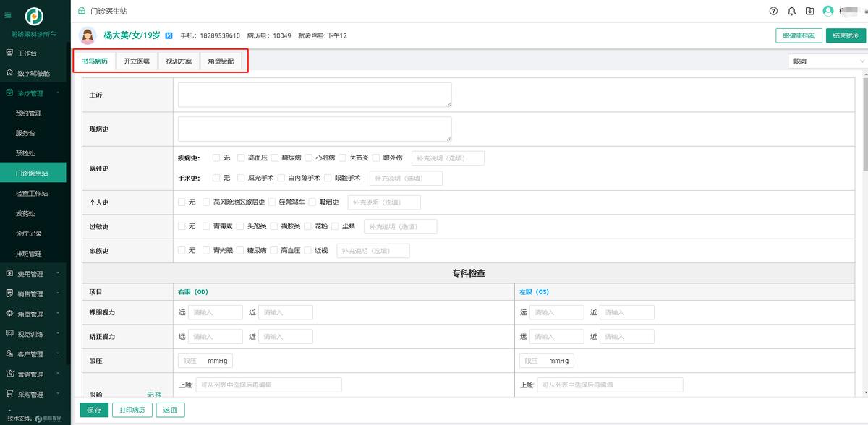Open the 视训方案 tab
The width and height of the screenshot is (868, 425).
click(179, 61)
